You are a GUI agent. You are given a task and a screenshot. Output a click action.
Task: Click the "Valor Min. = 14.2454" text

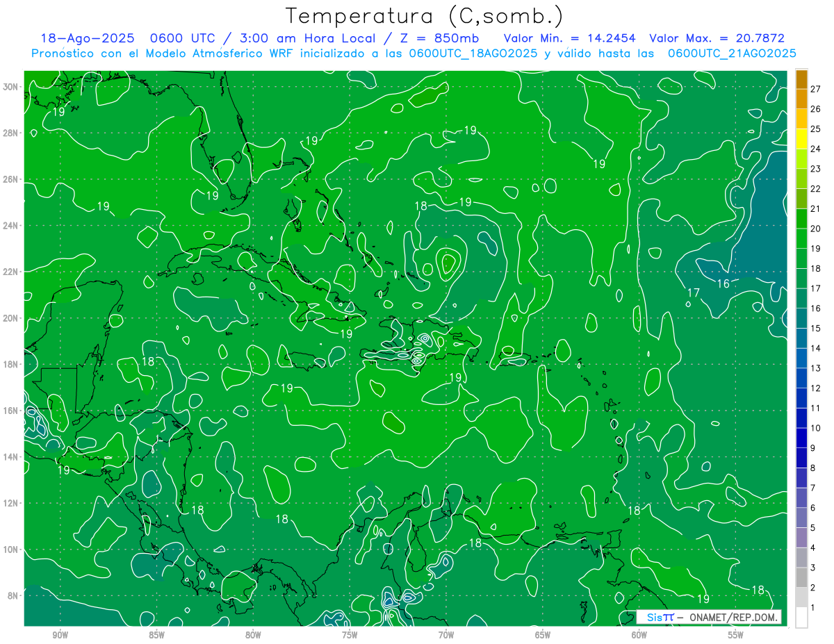(569, 38)
